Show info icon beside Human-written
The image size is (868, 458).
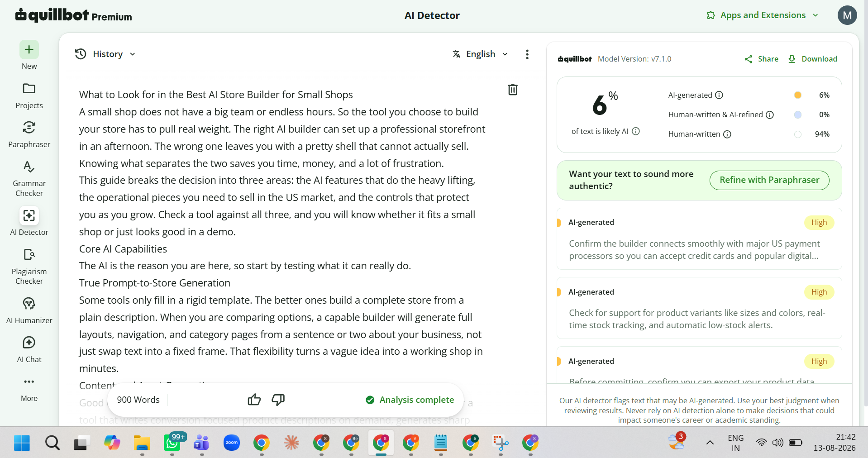click(x=727, y=134)
